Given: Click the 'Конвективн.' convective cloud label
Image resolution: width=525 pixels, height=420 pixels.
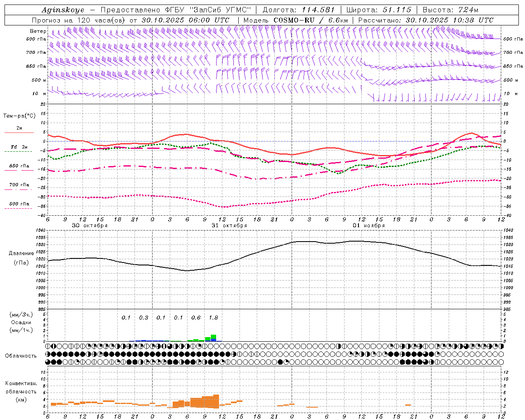Looking at the screenshot, I should tap(21, 383).
